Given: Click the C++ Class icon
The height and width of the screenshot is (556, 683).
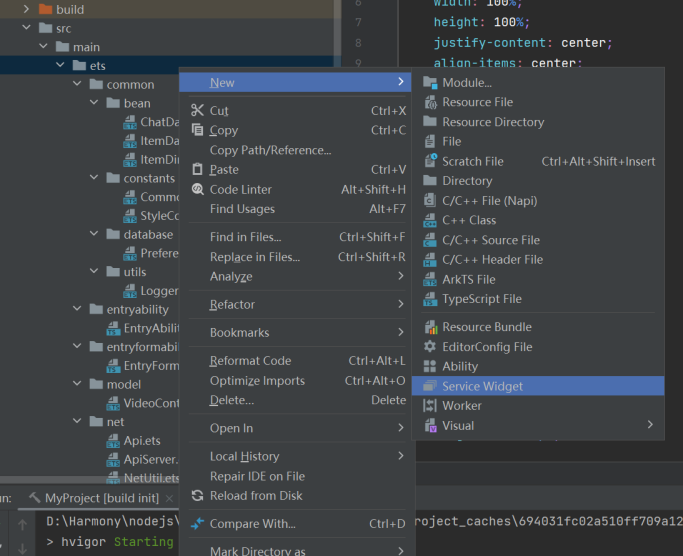Looking at the screenshot, I should (430, 220).
